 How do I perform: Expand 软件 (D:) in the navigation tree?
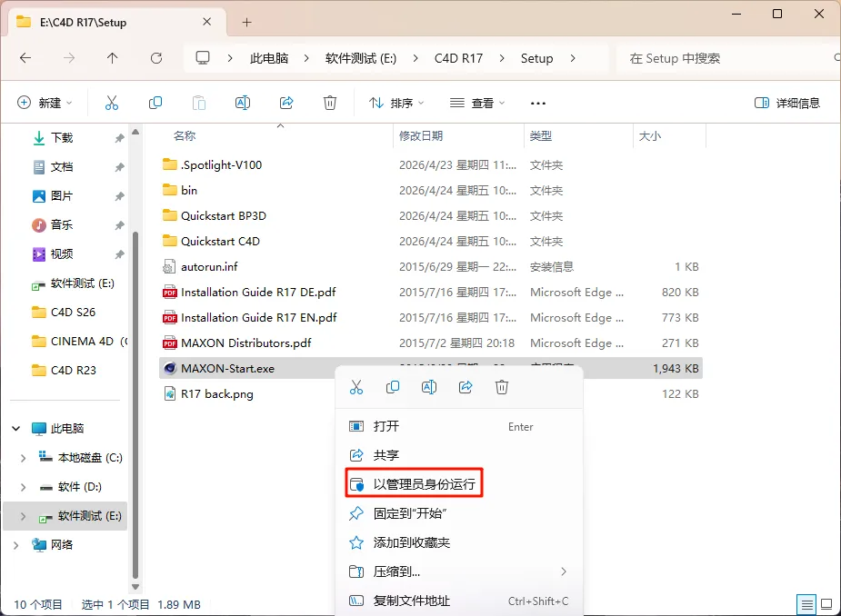pos(23,487)
